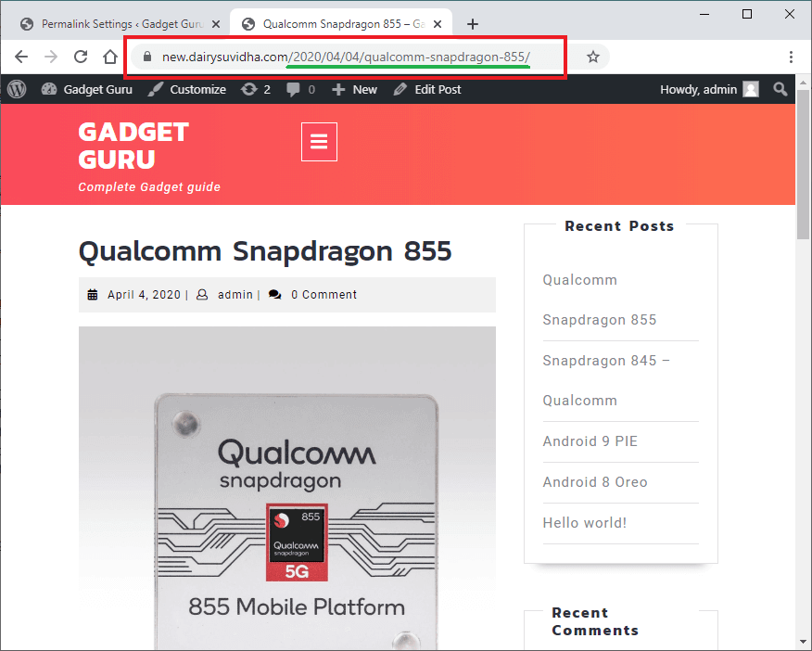Click the browser home button

click(x=110, y=57)
